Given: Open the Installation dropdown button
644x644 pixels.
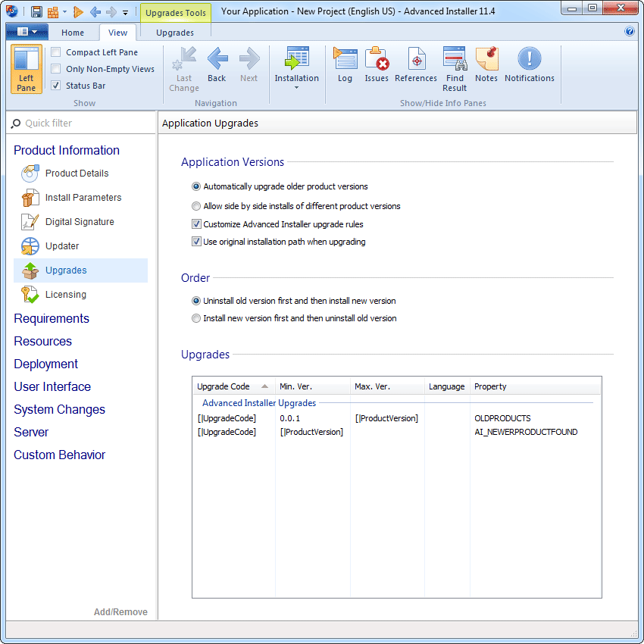Looking at the screenshot, I should pos(296,68).
